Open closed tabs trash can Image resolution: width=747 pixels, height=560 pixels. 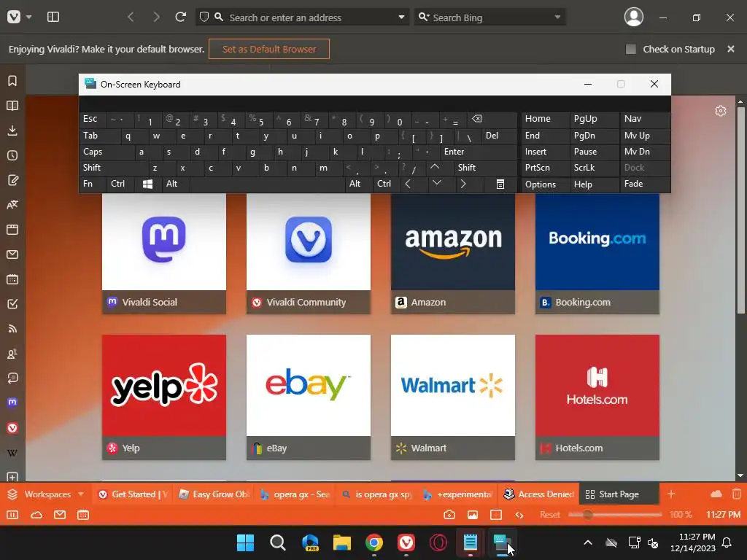(x=737, y=494)
